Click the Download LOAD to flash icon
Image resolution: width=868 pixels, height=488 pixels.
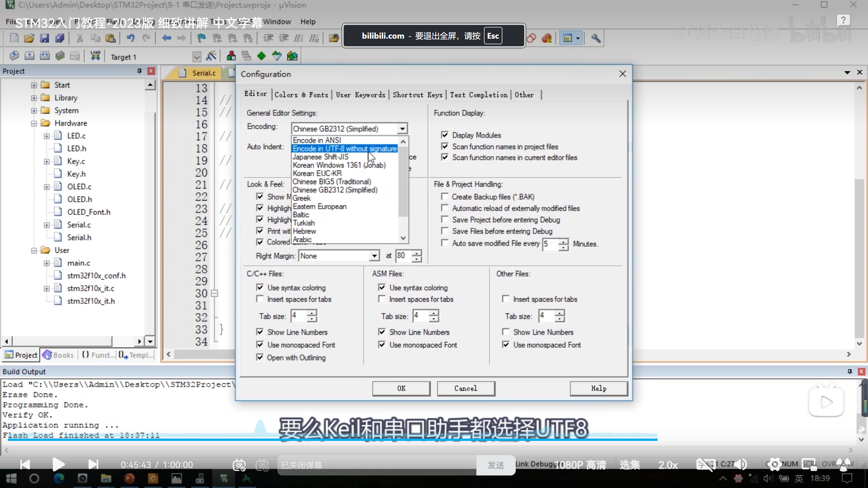[95, 56]
